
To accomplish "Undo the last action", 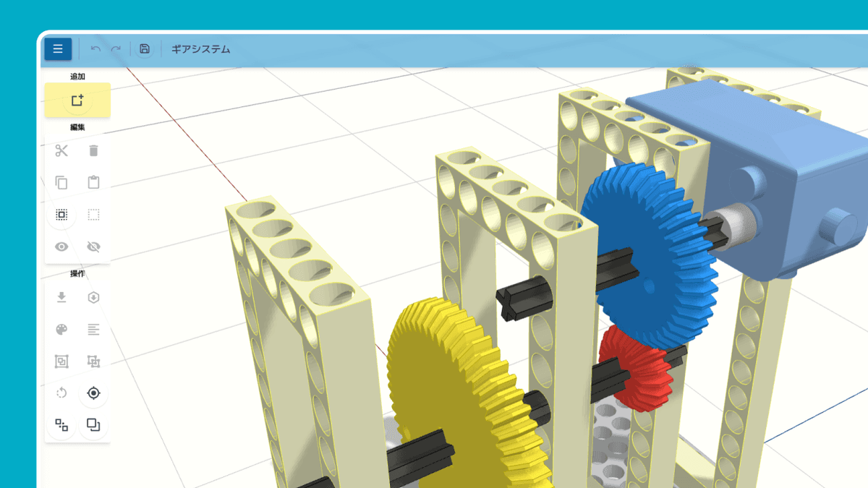I will [95, 48].
